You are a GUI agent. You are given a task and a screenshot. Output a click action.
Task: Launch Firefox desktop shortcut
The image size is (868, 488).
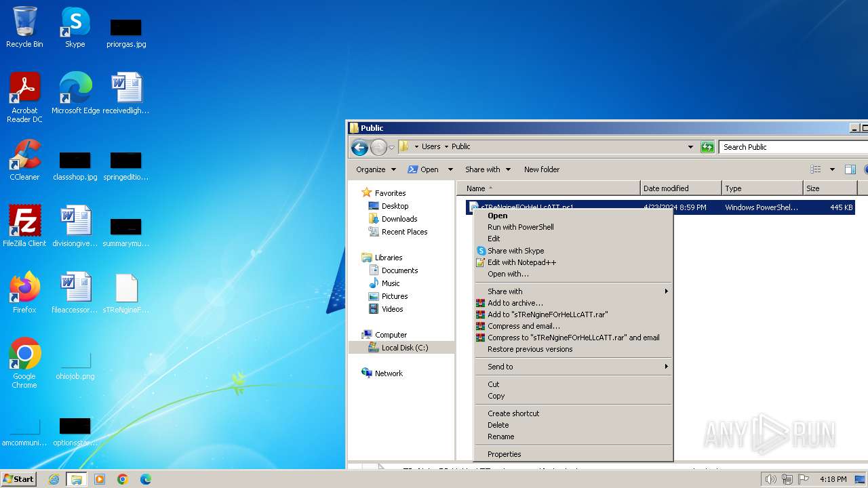[24, 293]
